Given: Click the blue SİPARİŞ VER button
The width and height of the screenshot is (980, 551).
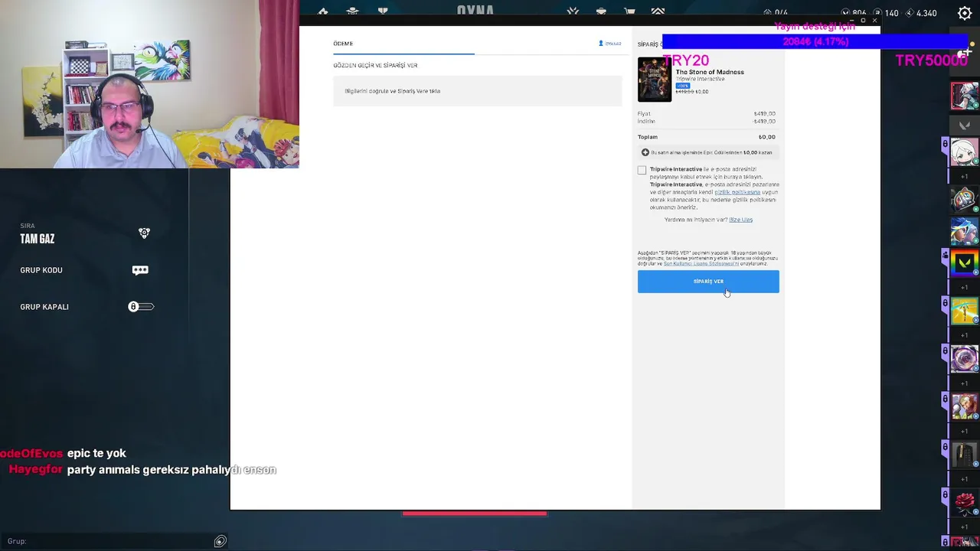Looking at the screenshot, I should tap(708, 282).
